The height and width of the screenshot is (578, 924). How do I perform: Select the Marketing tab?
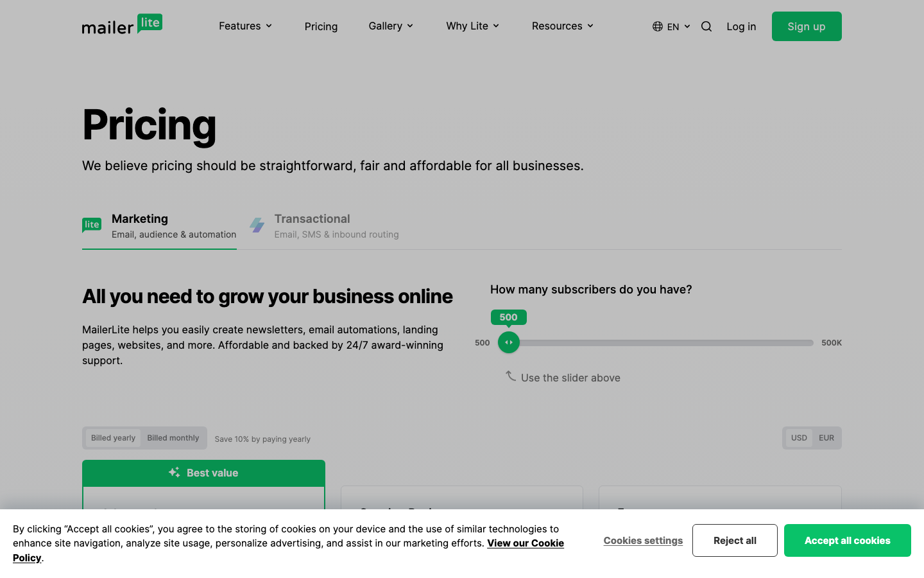pos(159,226)
